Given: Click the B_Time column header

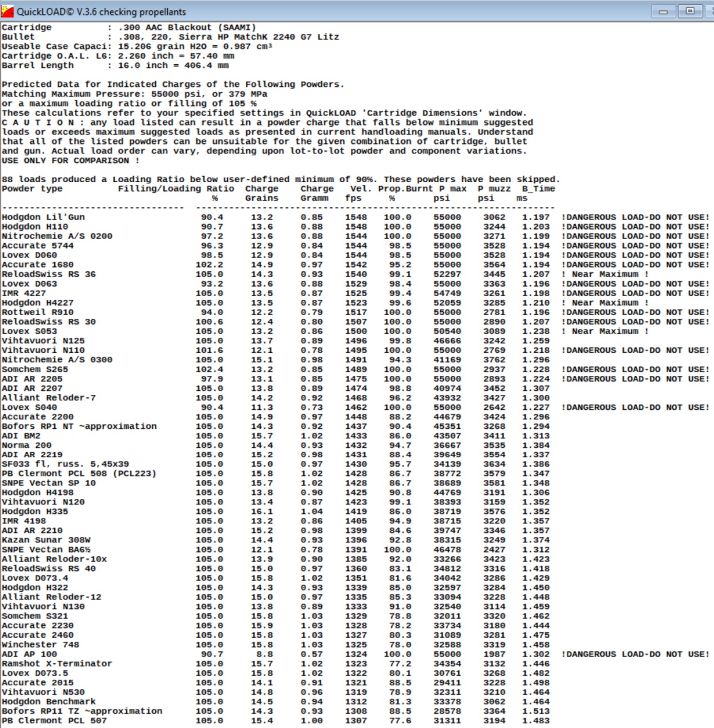Looking at the screenshot, I should tap(538, 189).
